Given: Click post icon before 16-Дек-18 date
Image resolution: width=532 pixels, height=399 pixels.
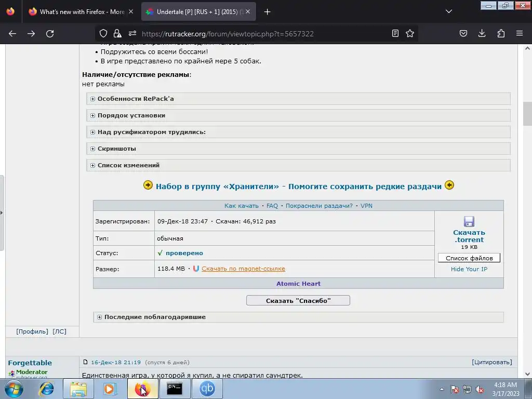Looking at the screenshot, I should click(86, 362).
